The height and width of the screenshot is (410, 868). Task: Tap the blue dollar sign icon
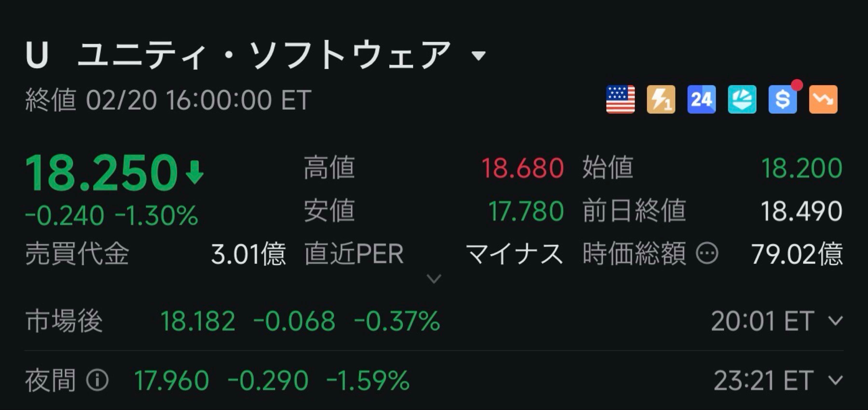[x=782, y=99]
